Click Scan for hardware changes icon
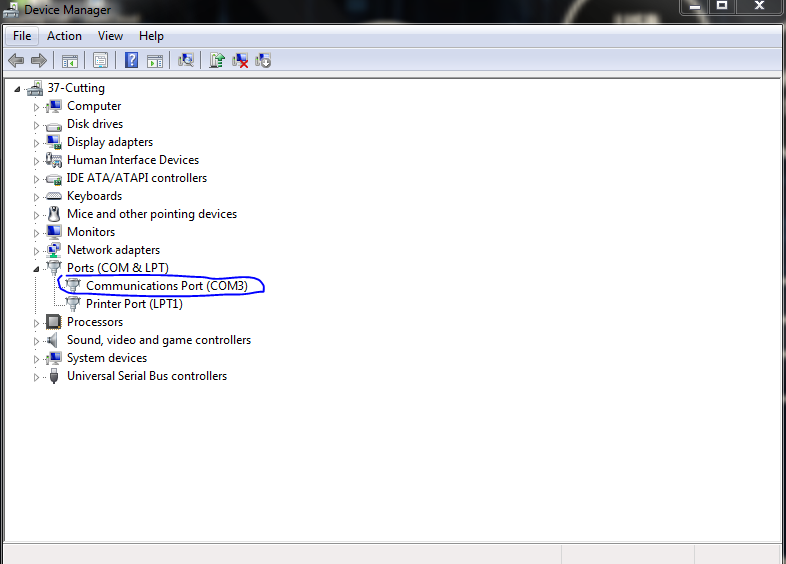786x564 pixels. (x=185, y=61)
